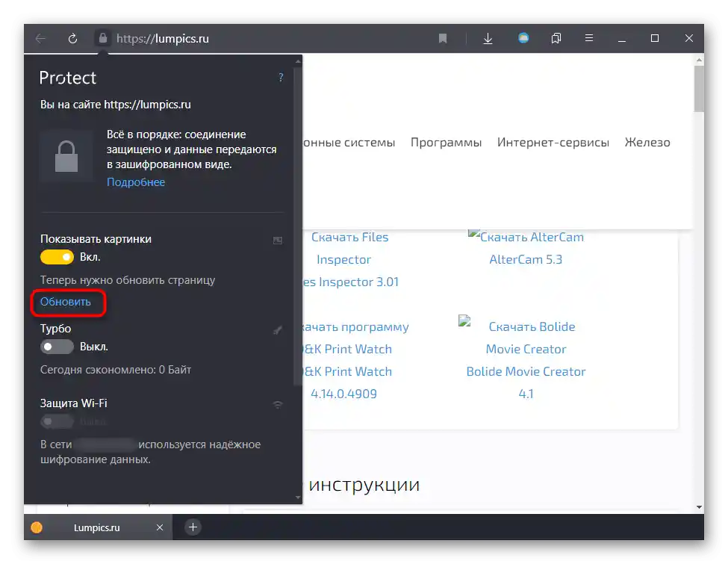Open the Подробнее link
728x564 pixels.
tap(136, 182)
